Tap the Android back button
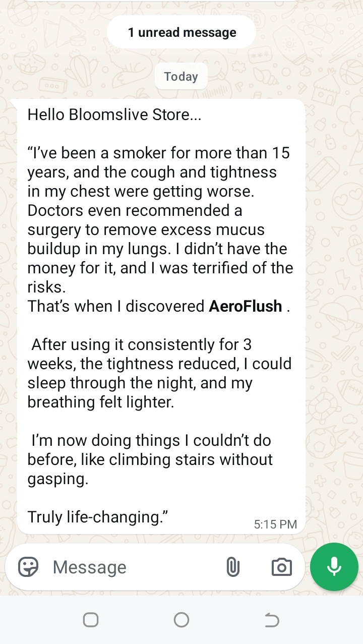 click(x=272, y=620)
